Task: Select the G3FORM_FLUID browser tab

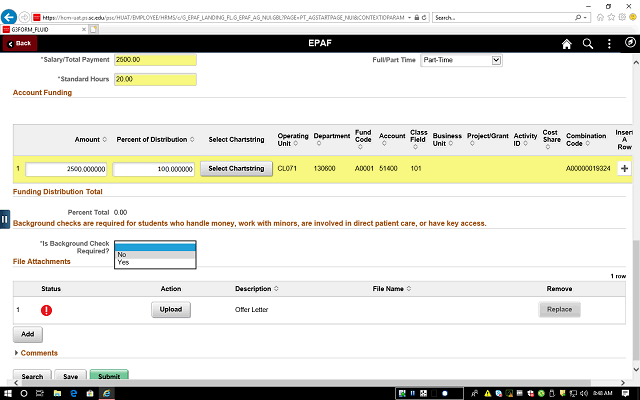Action: [x=44, y=29]
